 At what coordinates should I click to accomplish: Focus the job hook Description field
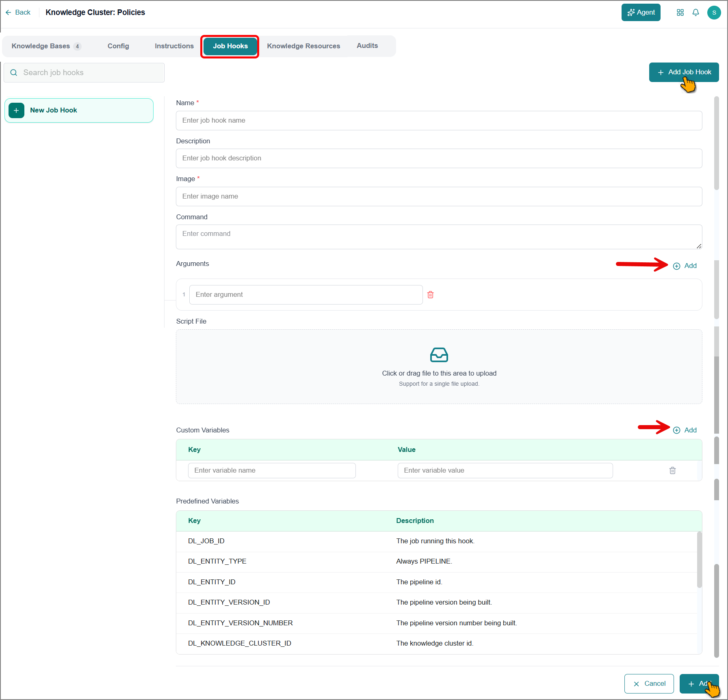tap(439, 158)
